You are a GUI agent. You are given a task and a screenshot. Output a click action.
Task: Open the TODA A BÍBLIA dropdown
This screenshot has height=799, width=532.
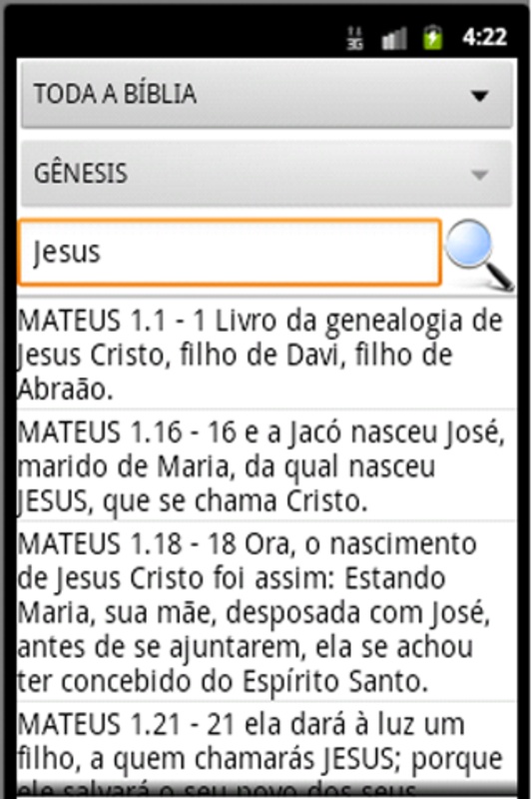click(266, 95)
